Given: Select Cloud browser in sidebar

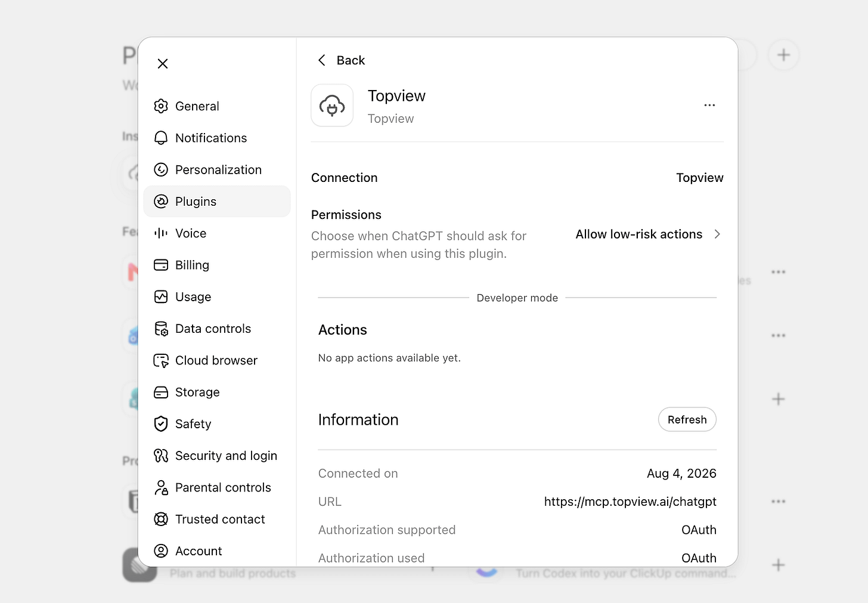Looking at the screenshot, I should (217, 360).
